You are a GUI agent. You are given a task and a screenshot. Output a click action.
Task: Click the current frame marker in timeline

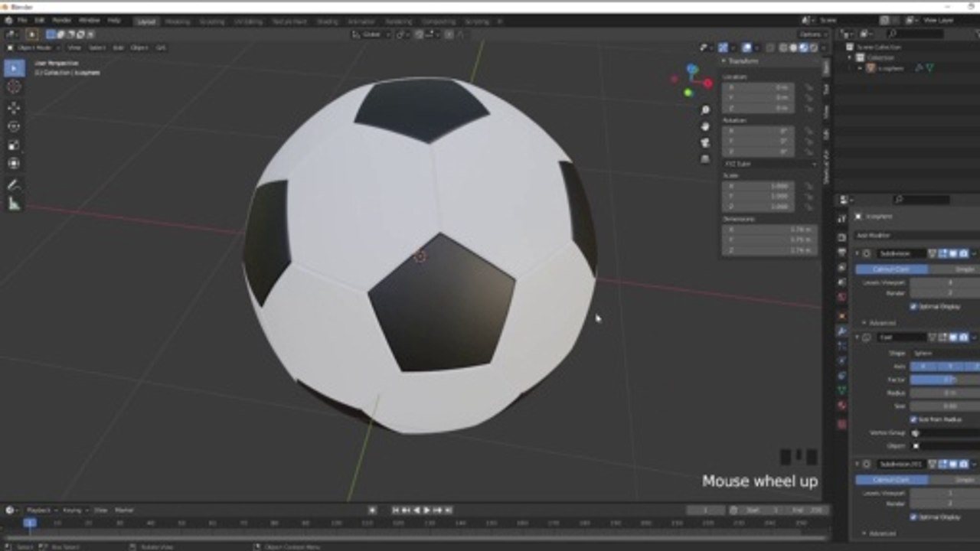29,523
